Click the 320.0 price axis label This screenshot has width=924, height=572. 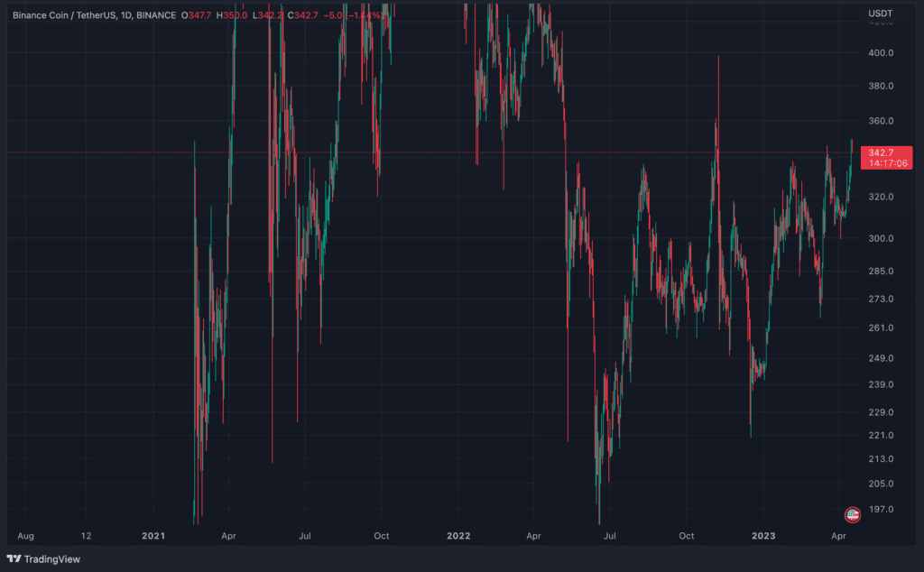[881, 197]
